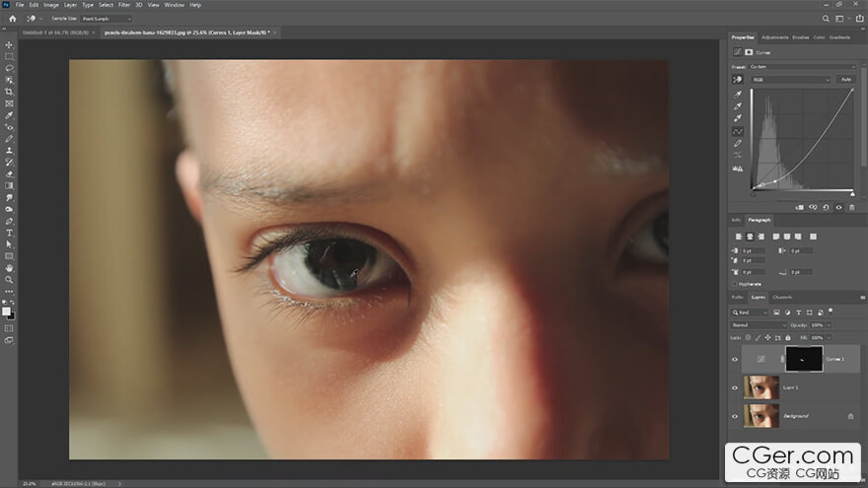Select the Spot Healing Brush tool
The image size is (868, 488).
tap(9, 127)
